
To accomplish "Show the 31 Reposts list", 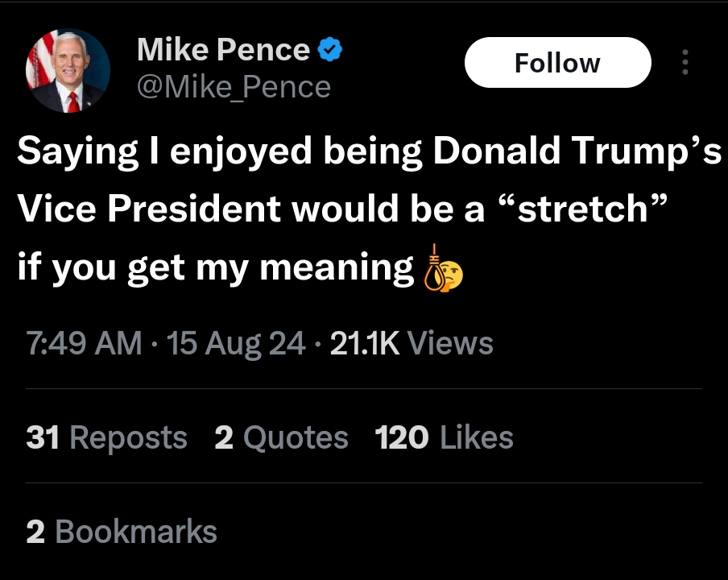I will click(x=106, y=437).
